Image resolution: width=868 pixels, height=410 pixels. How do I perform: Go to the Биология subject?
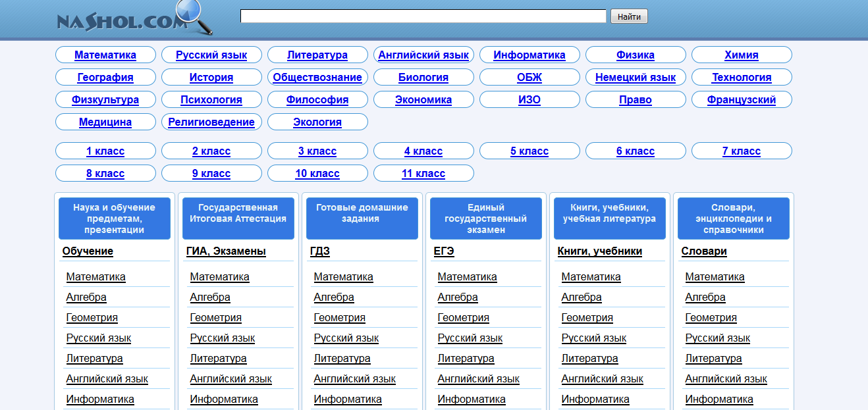point(423,78)
